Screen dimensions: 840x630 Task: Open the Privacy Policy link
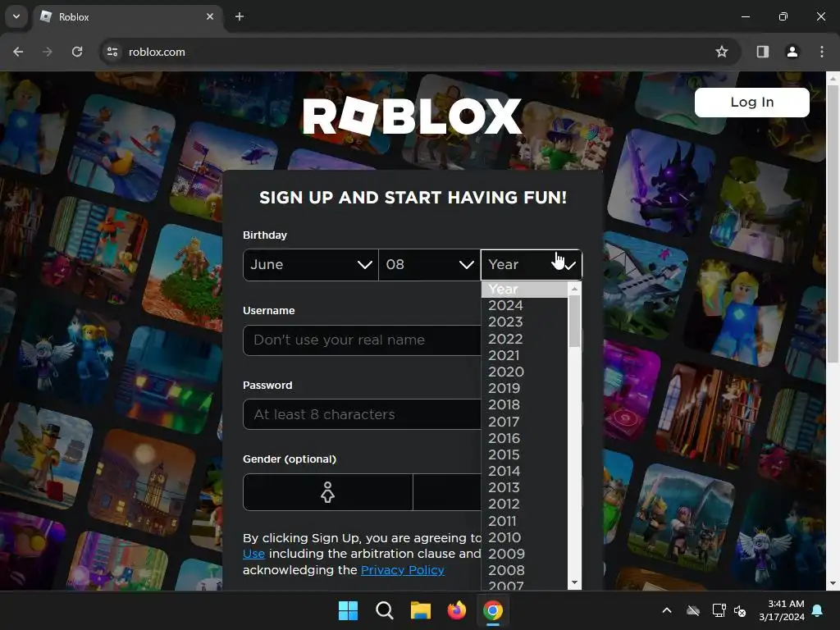pyautogui.click(x=402, y=570)
